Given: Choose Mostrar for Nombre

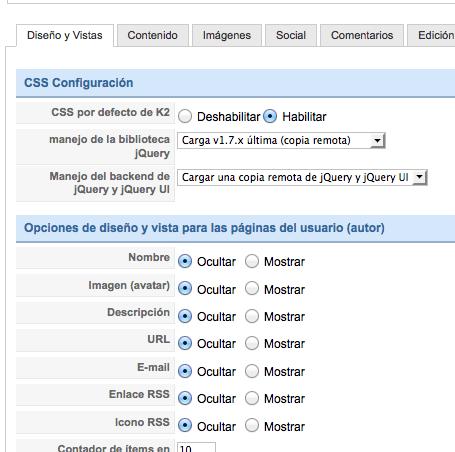Looking at the screenshot, I should click(x=252, y=262).
